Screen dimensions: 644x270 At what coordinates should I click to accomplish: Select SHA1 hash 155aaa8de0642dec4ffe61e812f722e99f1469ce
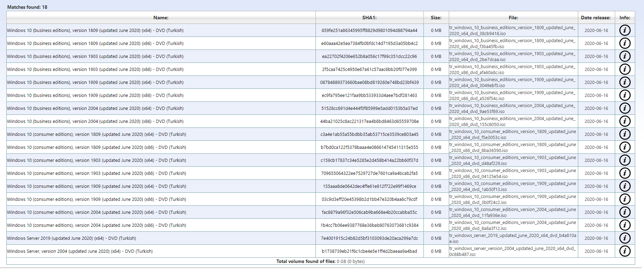pos(369,186)
